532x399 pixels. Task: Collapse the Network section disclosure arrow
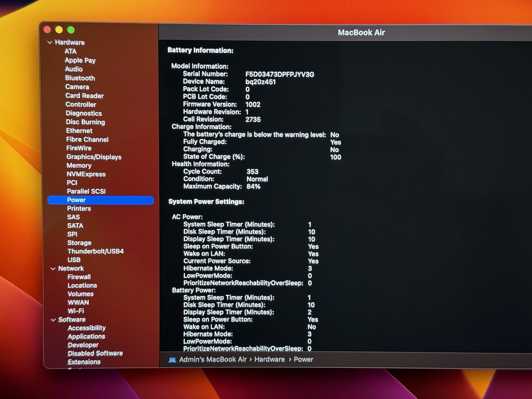click(x=53, y=269)
